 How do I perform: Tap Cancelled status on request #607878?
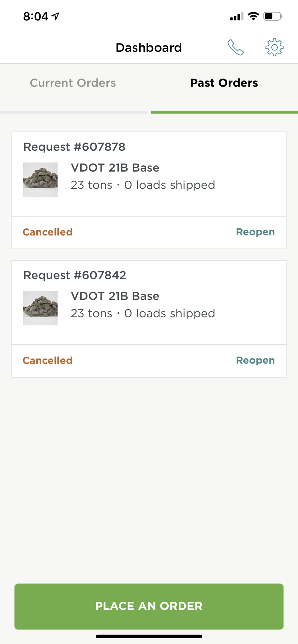[48, 232]
